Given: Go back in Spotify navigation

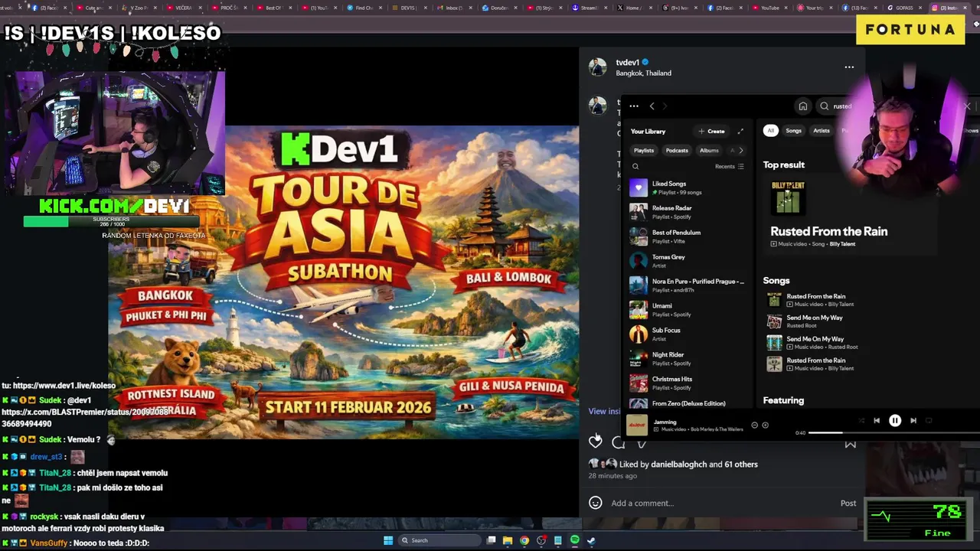Looking at the screenshot, I should pyautogui.click(x=652, y=106).
